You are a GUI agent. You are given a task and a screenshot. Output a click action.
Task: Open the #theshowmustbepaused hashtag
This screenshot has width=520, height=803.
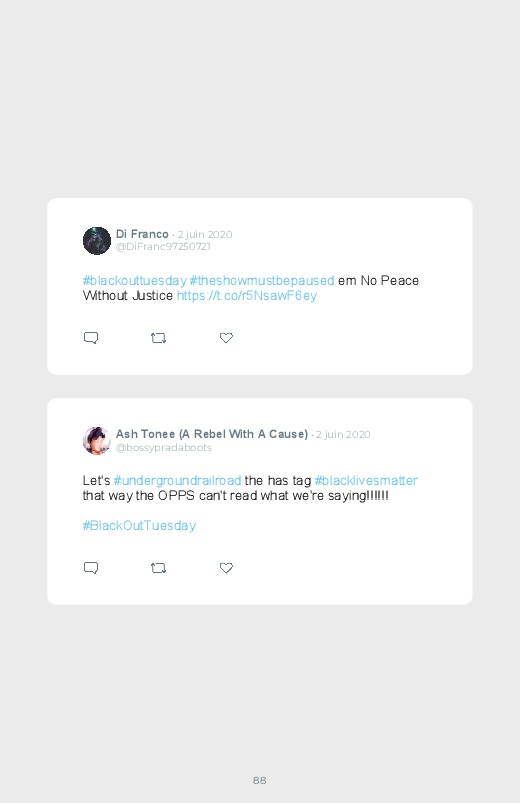pos(262,281)
